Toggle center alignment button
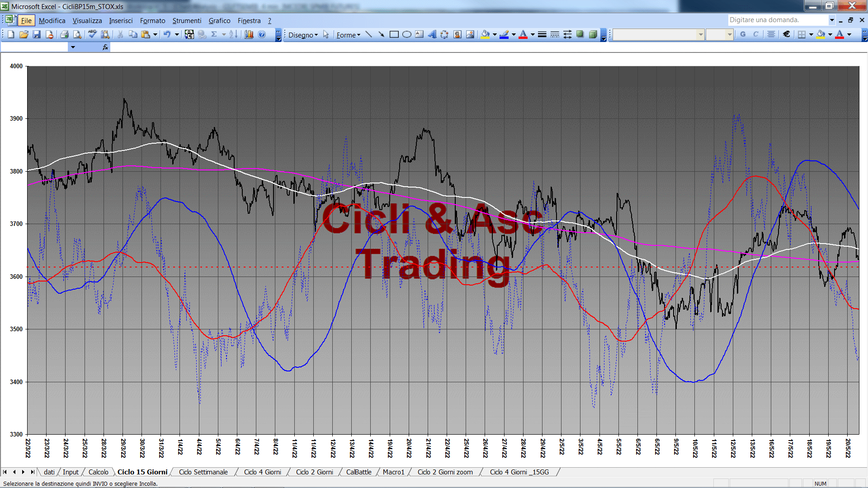Viewport: 868px width, 488px height. click(x=771, y=34)
